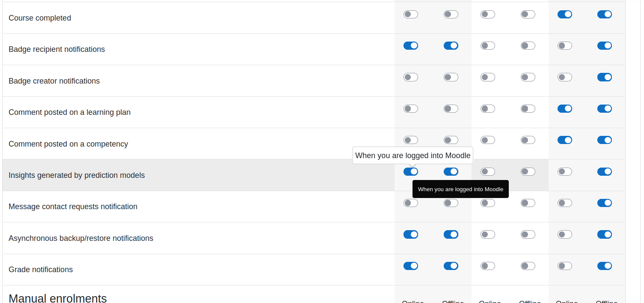Enable second Offline toggle for Message contact requests

tap(528, 203)
